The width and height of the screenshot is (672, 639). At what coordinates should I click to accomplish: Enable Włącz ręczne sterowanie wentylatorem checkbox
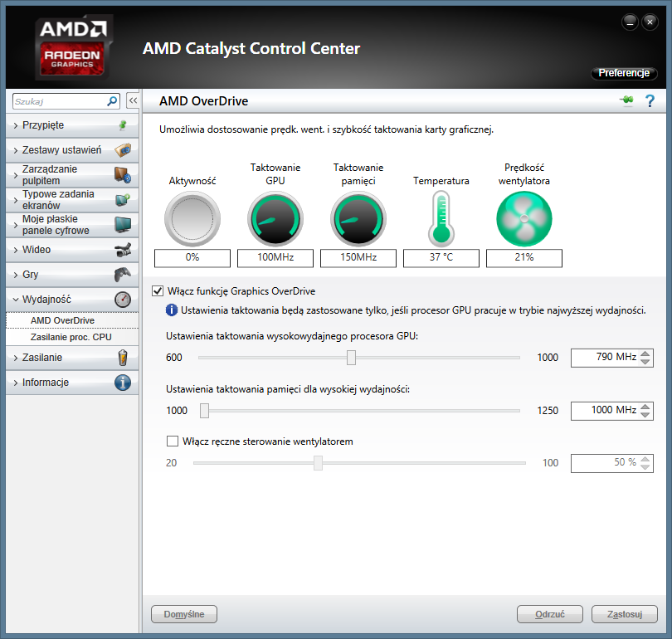click(x=173, y=441)
